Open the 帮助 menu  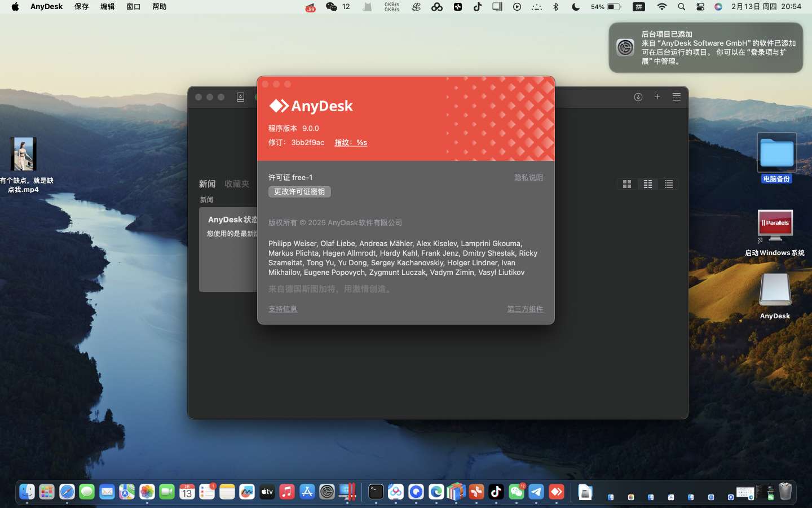coord(159,7)
